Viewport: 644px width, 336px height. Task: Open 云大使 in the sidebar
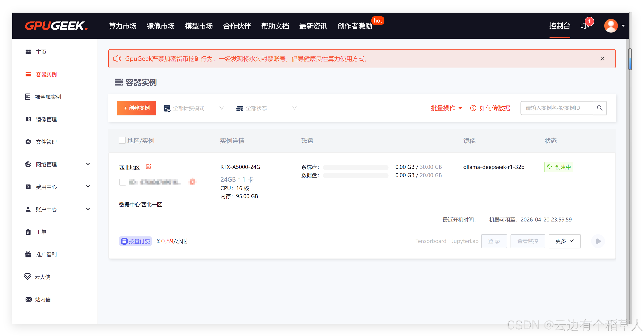pos(42,277)
